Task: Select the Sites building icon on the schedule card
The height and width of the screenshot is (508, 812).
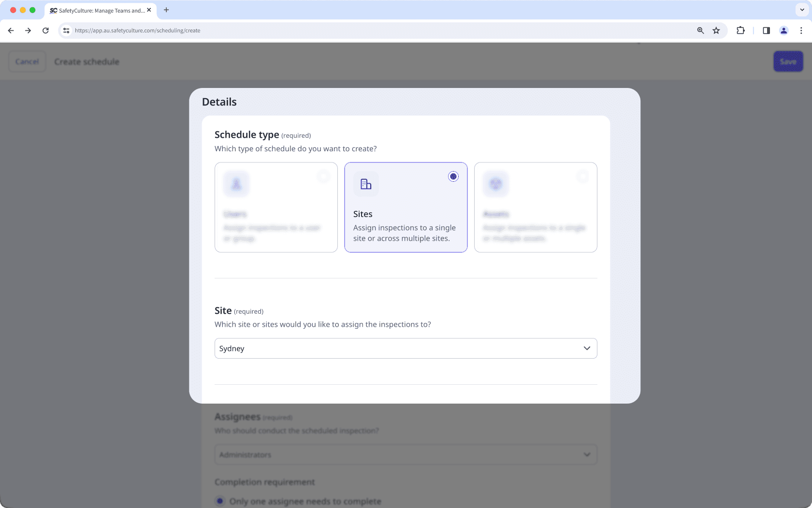Action: click(x=365, y=184)
